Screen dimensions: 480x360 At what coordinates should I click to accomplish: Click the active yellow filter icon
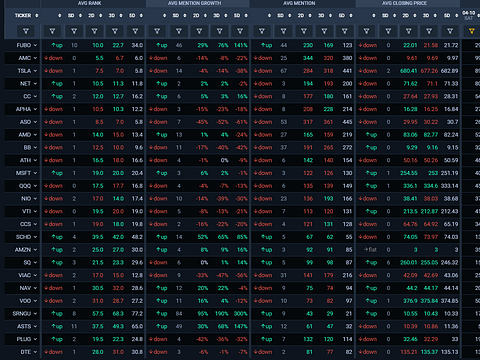point(471,31)
